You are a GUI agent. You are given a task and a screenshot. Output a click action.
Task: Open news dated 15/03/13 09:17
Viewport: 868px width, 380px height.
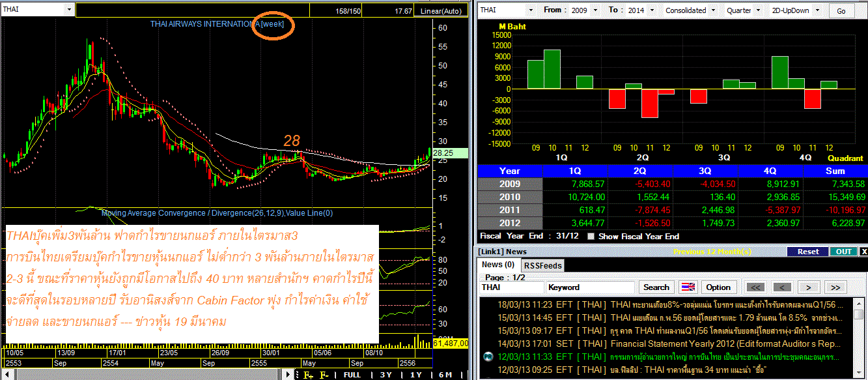[x=670, y=330]
